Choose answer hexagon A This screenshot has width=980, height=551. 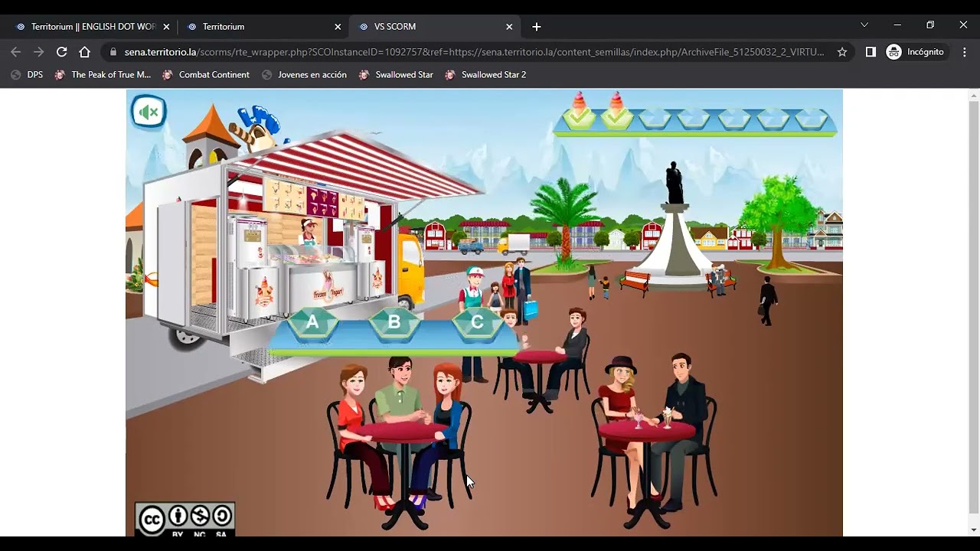point(312,323)
